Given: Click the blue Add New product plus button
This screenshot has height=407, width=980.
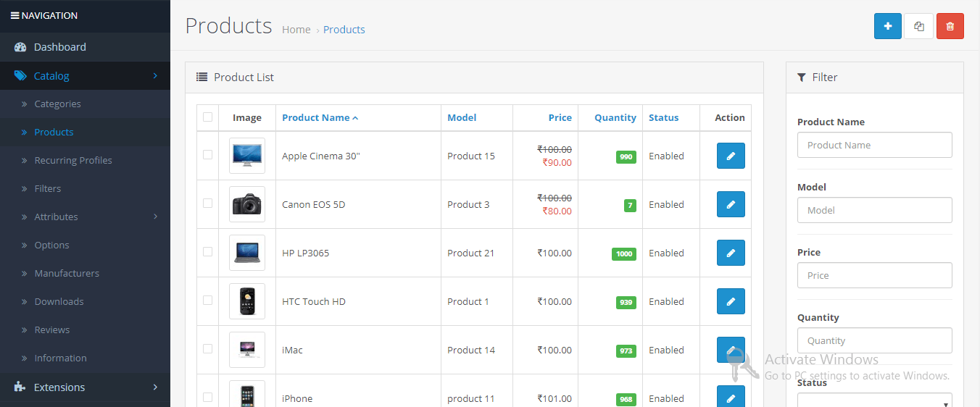Looking at the screenshot, I should (x=887, y=26).
